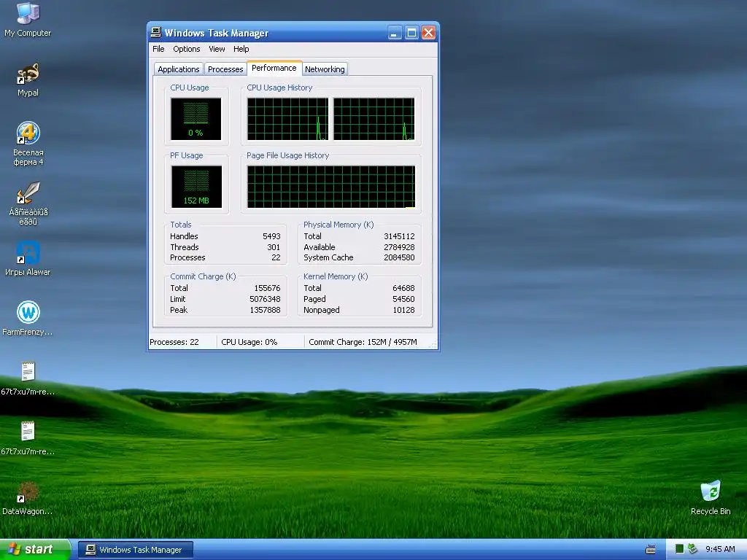The width and height of the screenshot is (747, 560).
Task: Click the Limit value 5076348
Action: click(x=265, y=299)
